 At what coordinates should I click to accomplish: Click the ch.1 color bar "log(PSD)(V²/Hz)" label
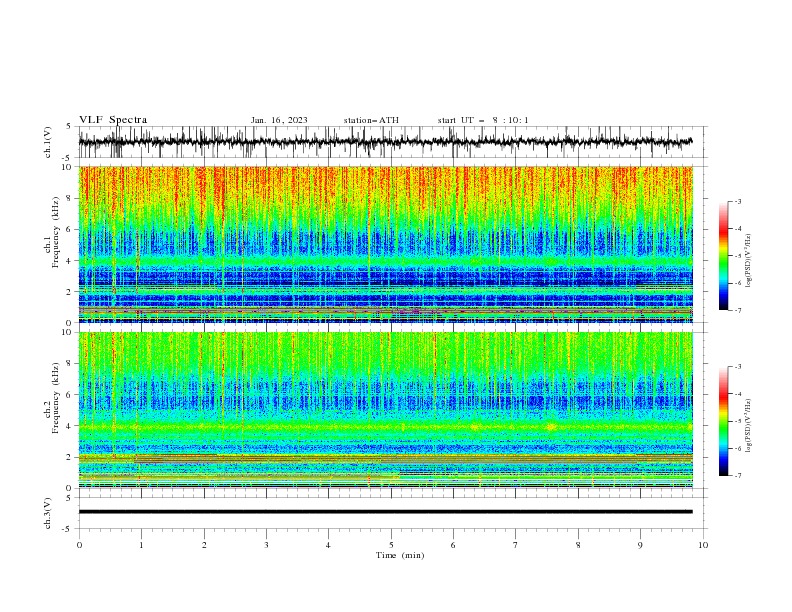point(749,261)
